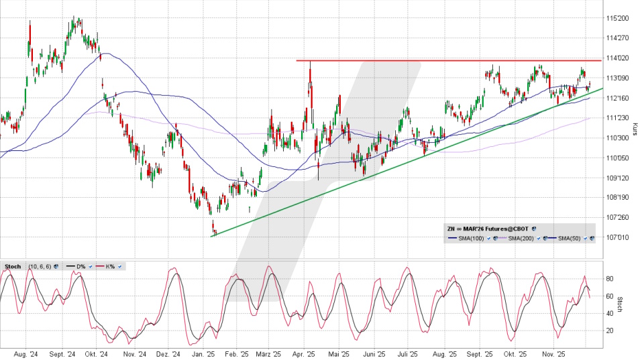The width and height of the screenshot is (644, 362).
Task: Open the settings icon next to SMA(200)
Action: 545,238
